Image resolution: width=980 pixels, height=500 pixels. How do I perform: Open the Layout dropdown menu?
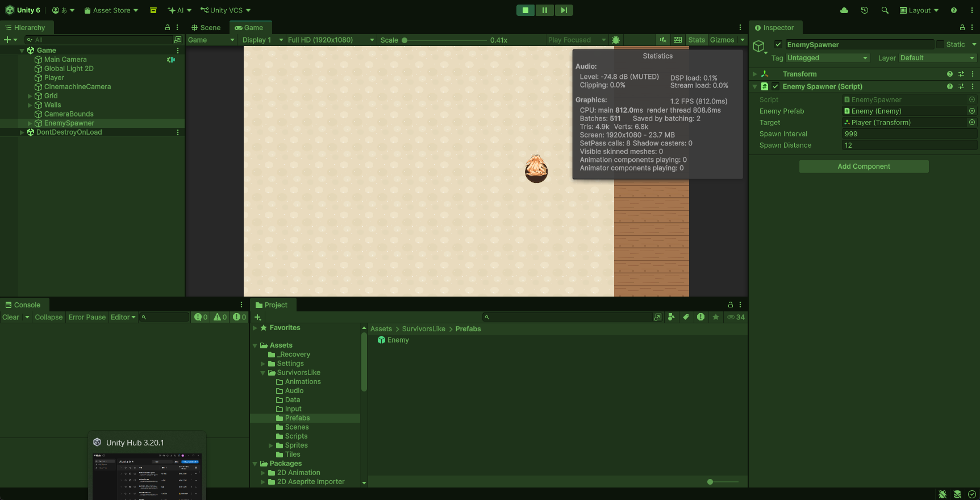(x=919, y=10)
